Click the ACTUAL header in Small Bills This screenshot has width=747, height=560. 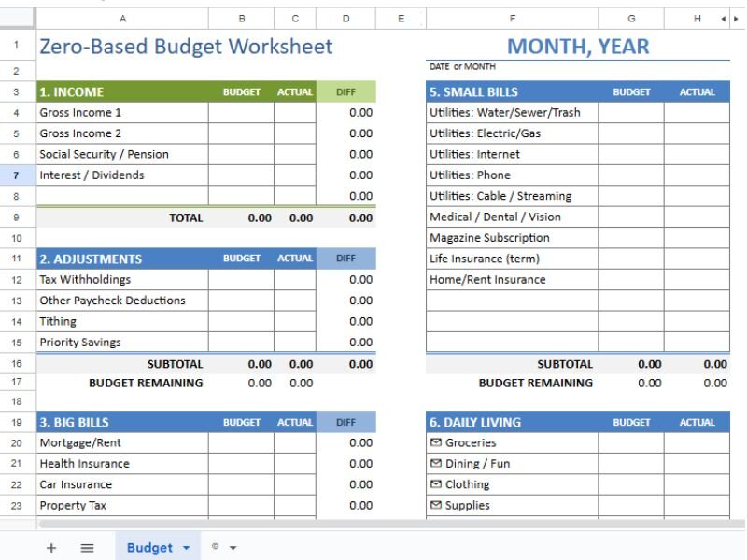[x=697, y=91]
